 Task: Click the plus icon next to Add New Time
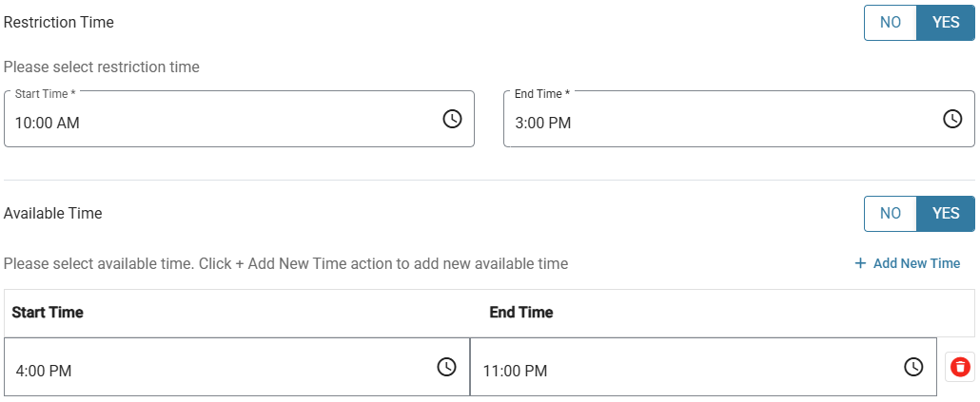[x=860, y=263]
